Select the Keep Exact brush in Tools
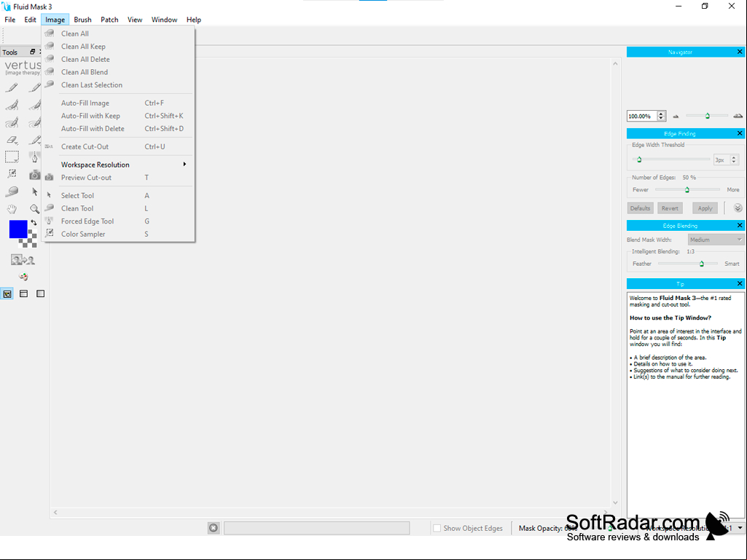 pyautogui.click(x=12, y=87)
